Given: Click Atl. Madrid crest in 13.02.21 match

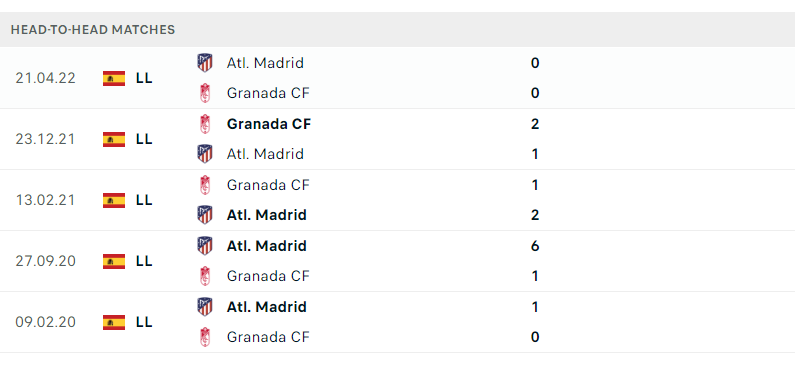Looking at the screenshot, I should coord(205,215).
